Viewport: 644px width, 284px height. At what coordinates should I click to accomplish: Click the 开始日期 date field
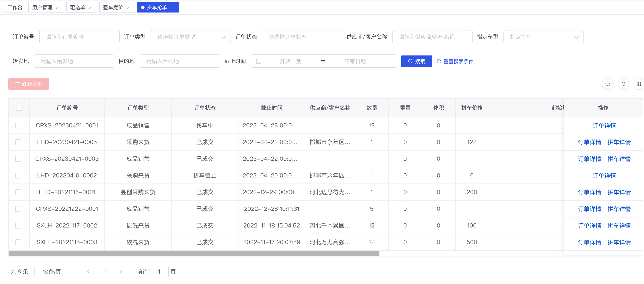pyautogui.click(x=290, y=61)
